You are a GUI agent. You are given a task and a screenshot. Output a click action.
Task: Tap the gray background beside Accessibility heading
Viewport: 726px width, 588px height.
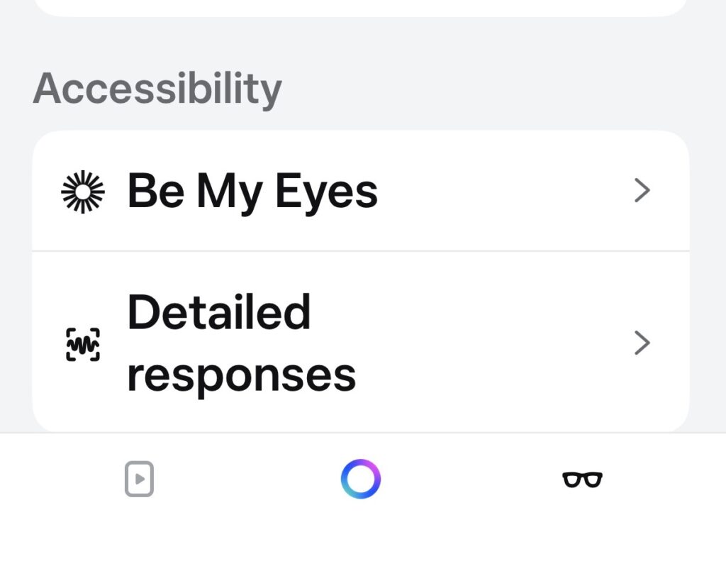(496, 89)
